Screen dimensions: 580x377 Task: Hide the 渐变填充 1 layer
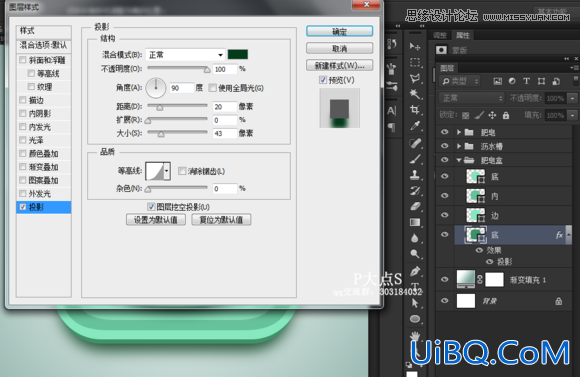(x=445, y=280)
